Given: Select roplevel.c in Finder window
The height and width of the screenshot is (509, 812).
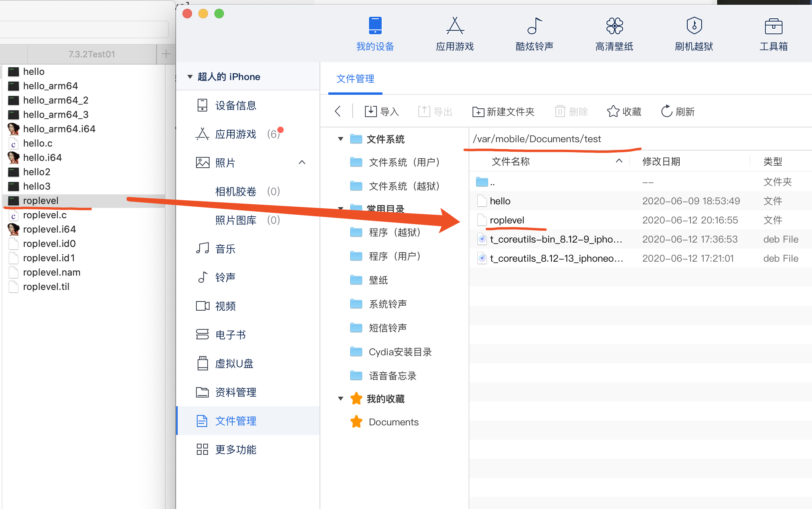Looking at the screenshot, I should pos(84,215).
